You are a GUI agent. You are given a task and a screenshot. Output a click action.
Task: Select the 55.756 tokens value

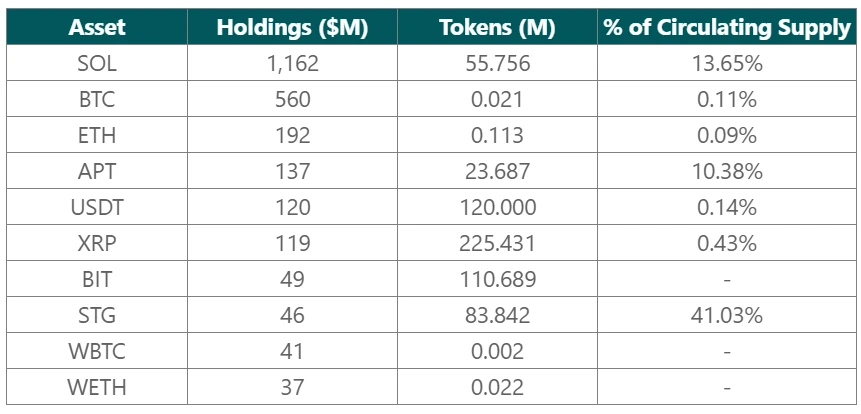tap(496, 63)
